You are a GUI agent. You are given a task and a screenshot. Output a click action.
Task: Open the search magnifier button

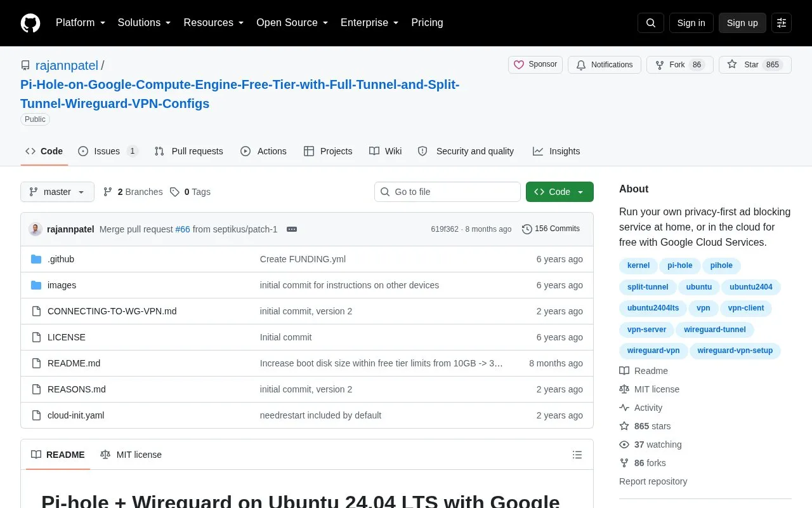click(651, 23)
